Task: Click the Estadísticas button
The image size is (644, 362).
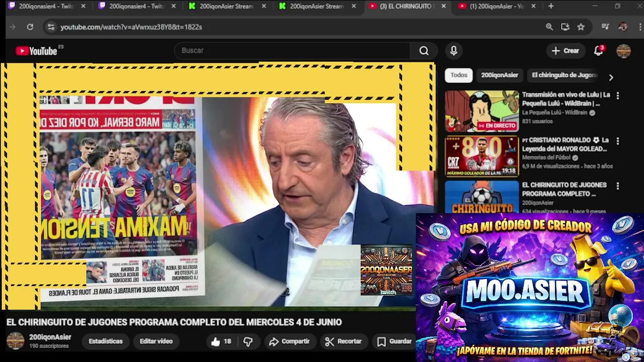Action: 106,341
